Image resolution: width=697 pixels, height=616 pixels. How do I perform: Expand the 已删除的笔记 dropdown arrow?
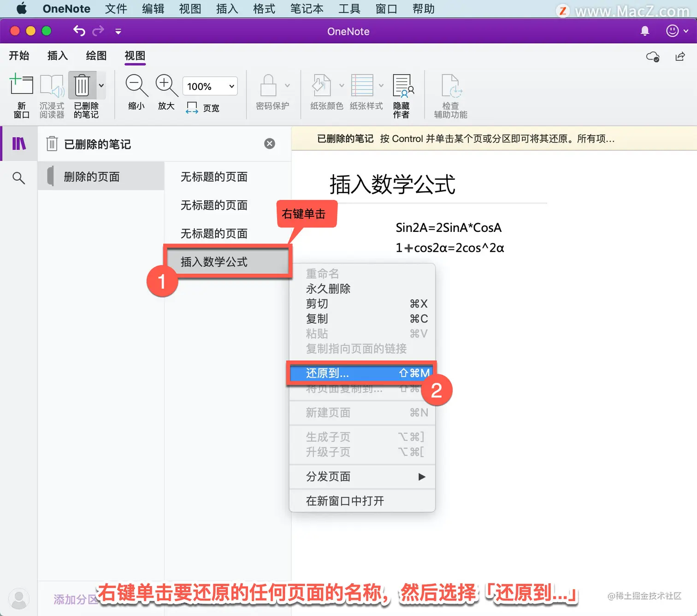[x=101, y=85]
